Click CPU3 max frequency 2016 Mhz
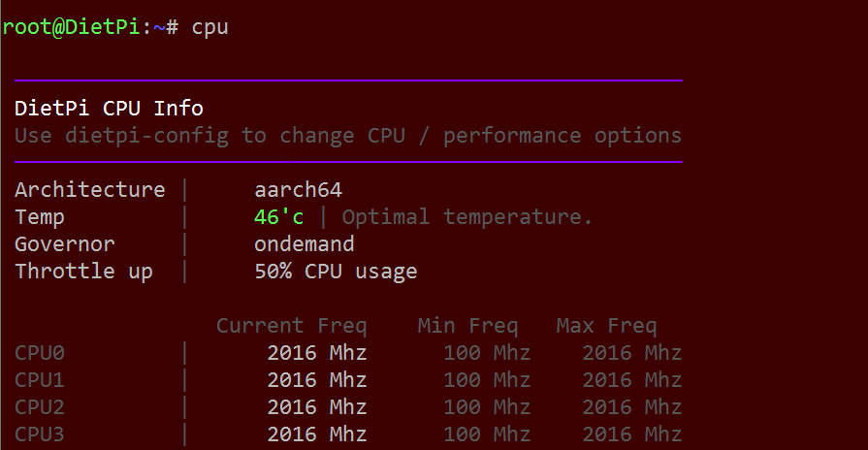The height and width of the screenshot is (450, 868). [631, 434]
